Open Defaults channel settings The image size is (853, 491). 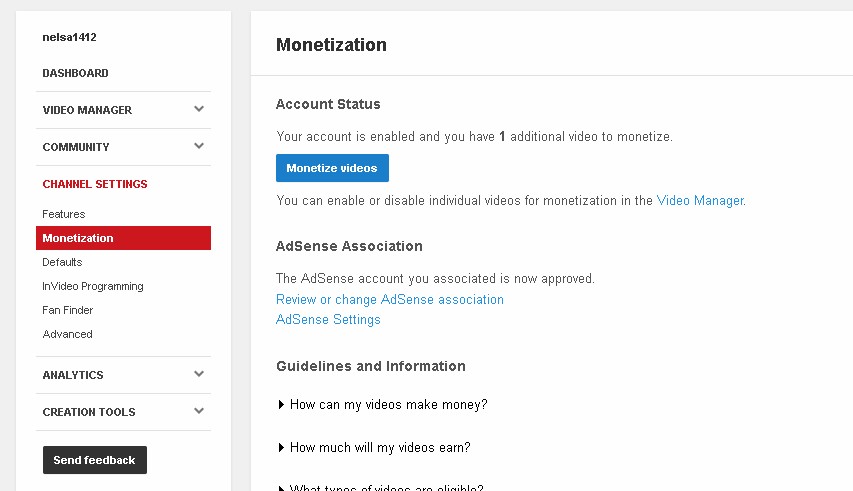pos(62,262)
